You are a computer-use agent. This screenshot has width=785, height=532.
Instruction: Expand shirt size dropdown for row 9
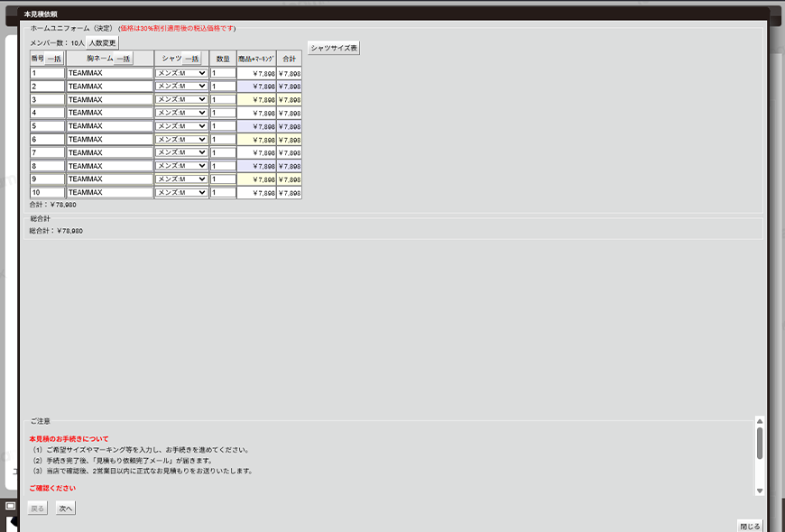click(181, 179)
